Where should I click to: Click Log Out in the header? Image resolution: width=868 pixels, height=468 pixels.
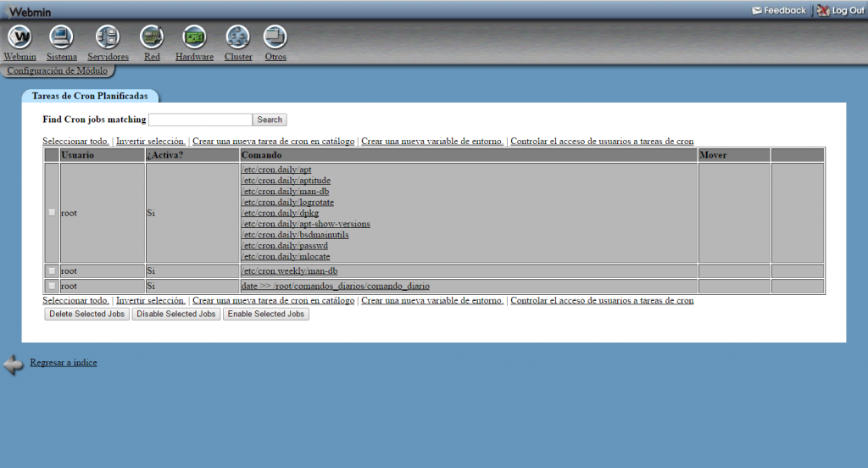pyautogui.click(x=841, y=10)
